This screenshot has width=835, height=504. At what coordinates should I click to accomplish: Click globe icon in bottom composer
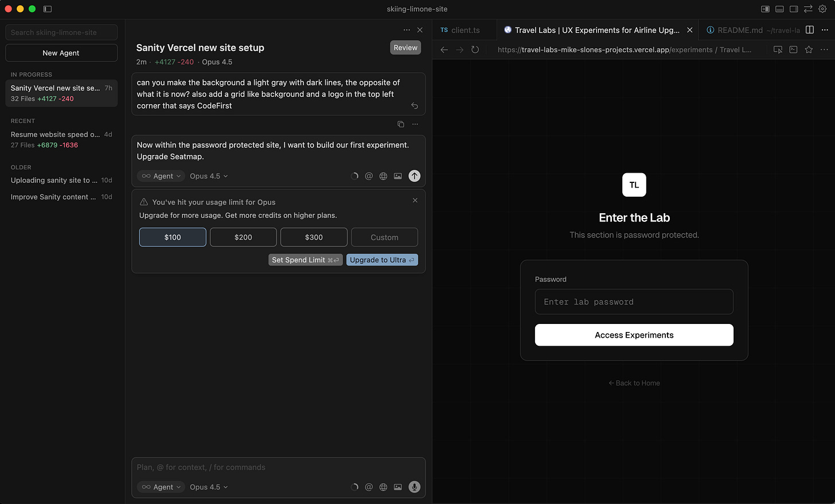click(383, 487)
